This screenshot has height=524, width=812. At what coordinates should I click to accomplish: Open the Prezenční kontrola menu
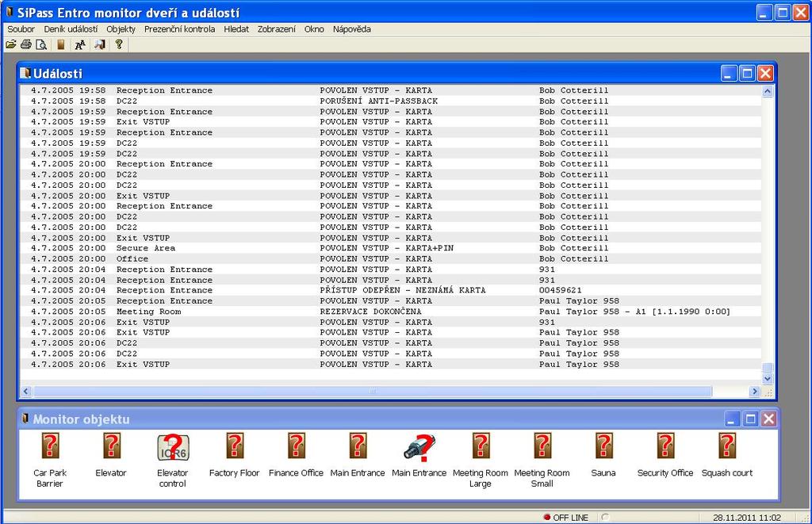click(x=179, y=29)
